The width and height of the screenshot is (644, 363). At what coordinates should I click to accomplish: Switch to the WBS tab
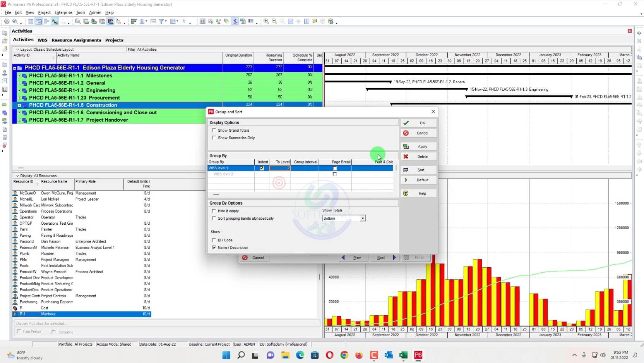tap(42, 40)
